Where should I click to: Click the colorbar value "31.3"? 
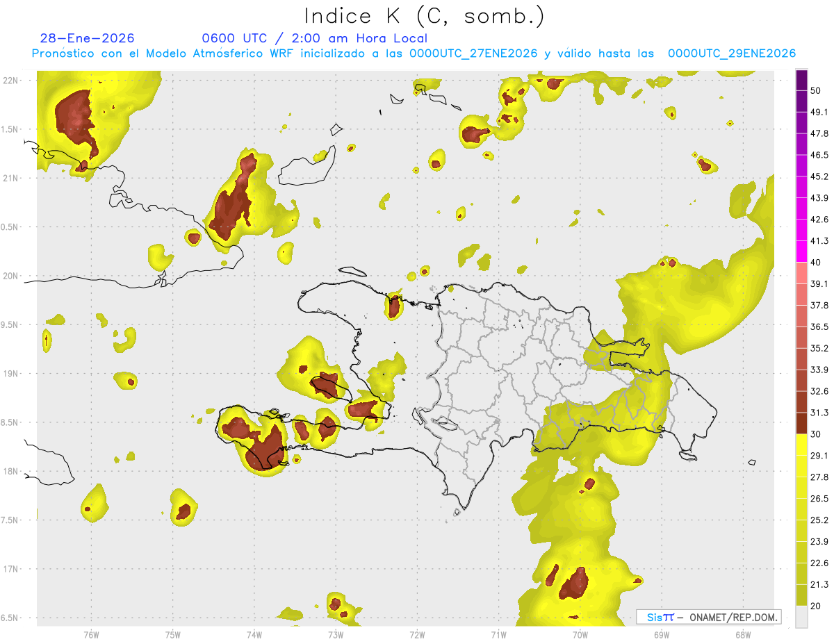(x=819, y=413)
